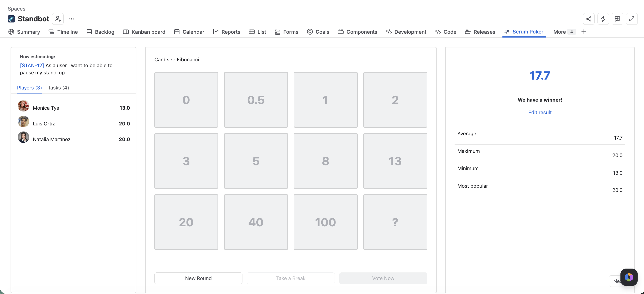
Task: Open the assistant chat widget icon
Action: tap(629, 277)
